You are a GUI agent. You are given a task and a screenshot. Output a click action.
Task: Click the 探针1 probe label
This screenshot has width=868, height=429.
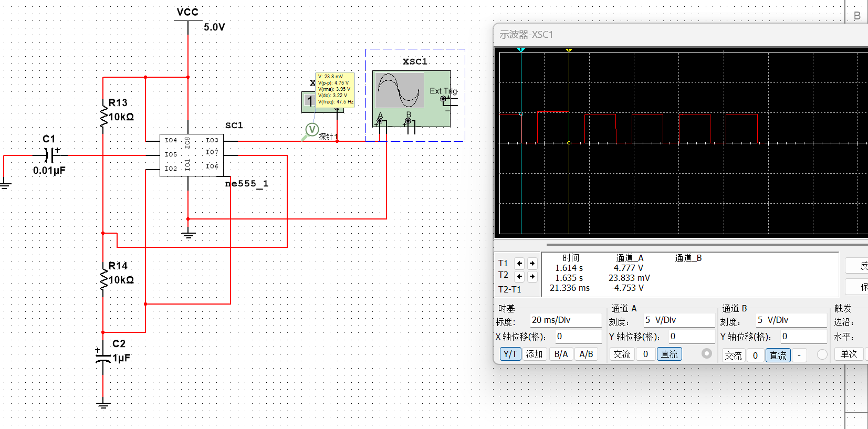pos(328,137)
